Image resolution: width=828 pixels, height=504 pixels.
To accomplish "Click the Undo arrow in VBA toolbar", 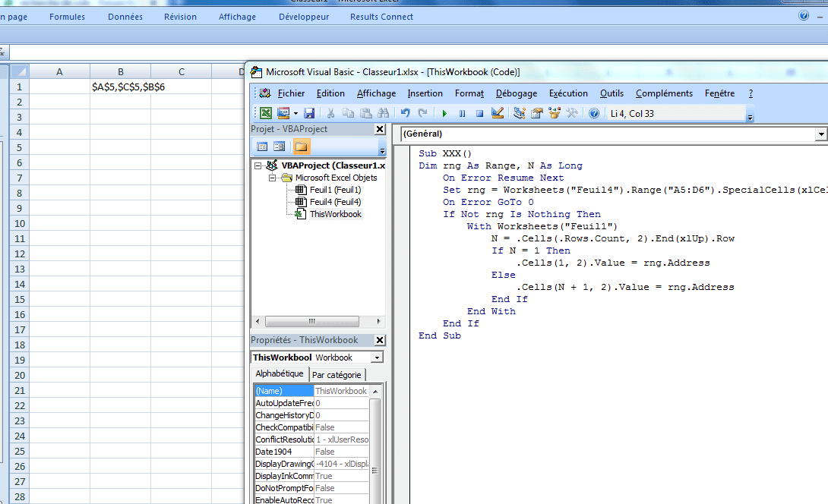I will click(x=406, y=113).
